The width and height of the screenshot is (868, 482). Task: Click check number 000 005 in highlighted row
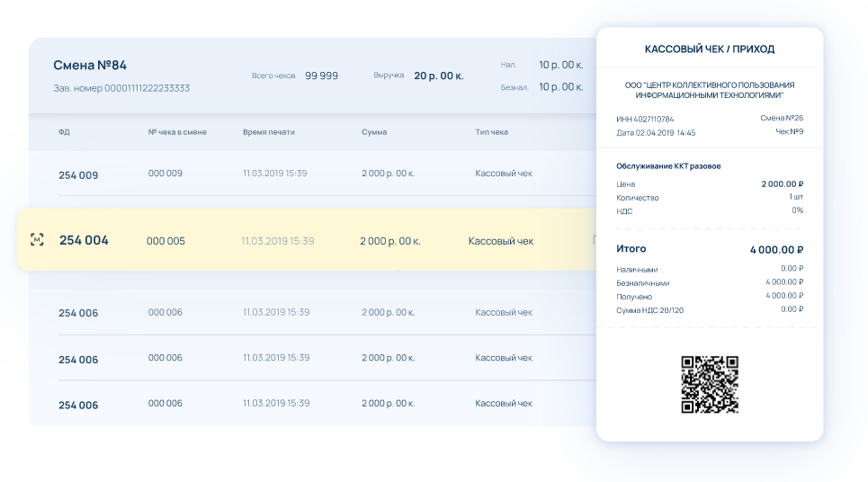166,241
